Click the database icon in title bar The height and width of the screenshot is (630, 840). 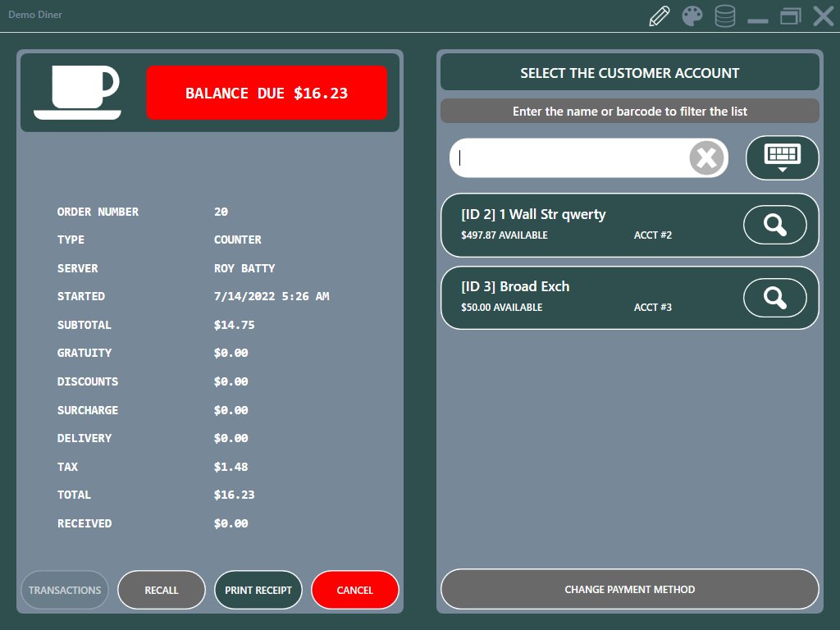click(725, 16)
